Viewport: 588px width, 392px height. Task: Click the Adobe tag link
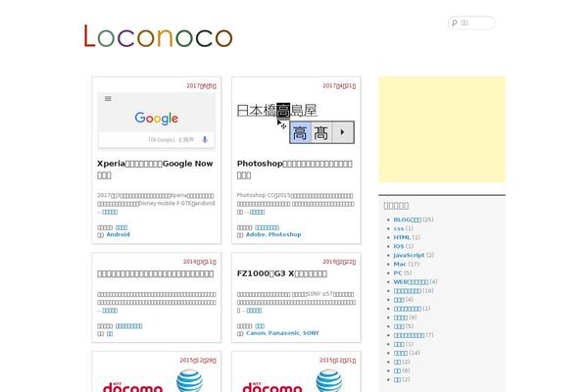(x=255, y=234)
